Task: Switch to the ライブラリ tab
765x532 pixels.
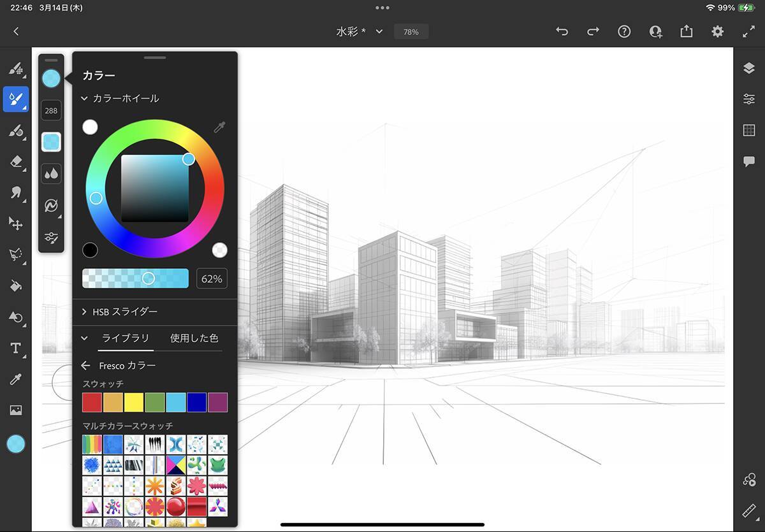Action: click(126, 338)
